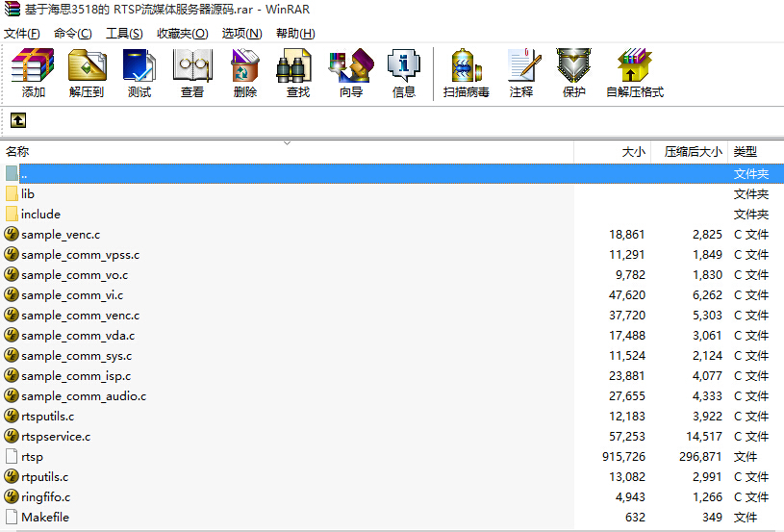Open the View (查看) toolbar icon
Image resolution: width=784 pixels, height=532 pixels.
(x=192, y=65)
